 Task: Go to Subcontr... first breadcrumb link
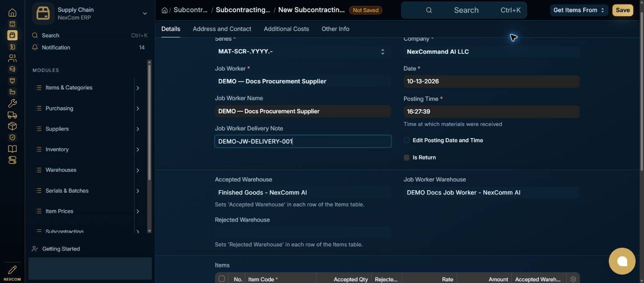tap(190, 10)
